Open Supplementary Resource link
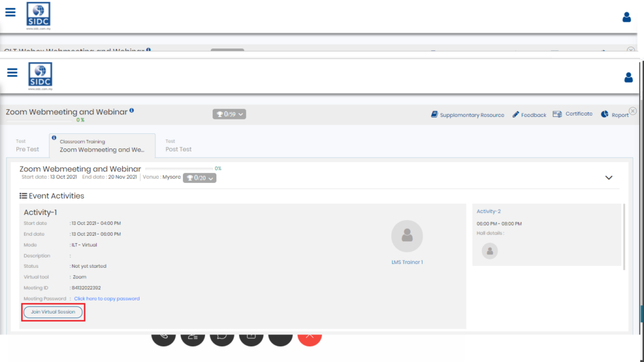Screen dimensions: 644x362 tap(467, 115)
